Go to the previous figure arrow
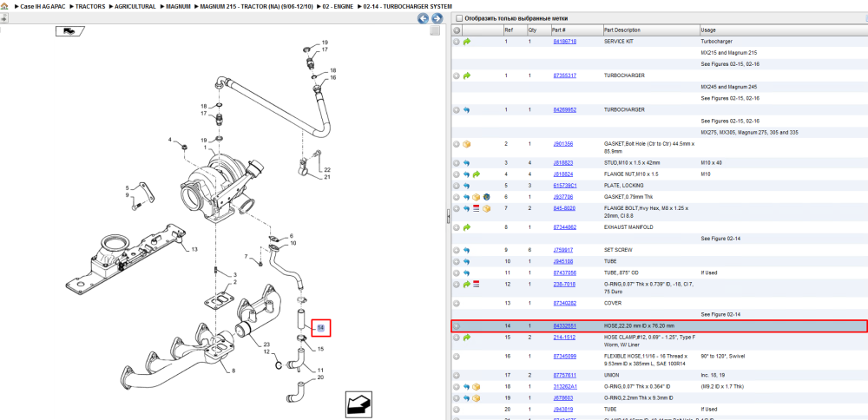Screen dimensions: 868x420 tap(423, 18)
